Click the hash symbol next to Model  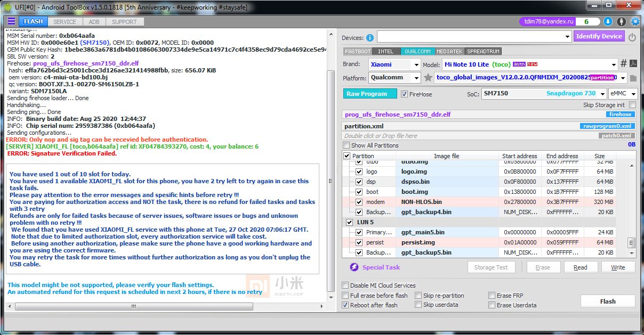coord(623,64)
